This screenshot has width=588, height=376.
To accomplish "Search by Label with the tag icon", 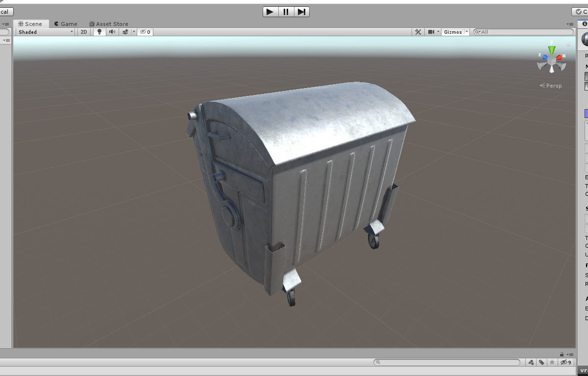I will coord(541,362).
